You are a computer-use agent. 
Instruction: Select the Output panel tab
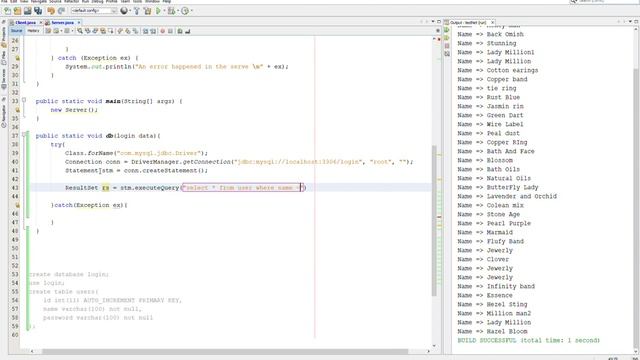pyautogui.click(x=467, y=22)
